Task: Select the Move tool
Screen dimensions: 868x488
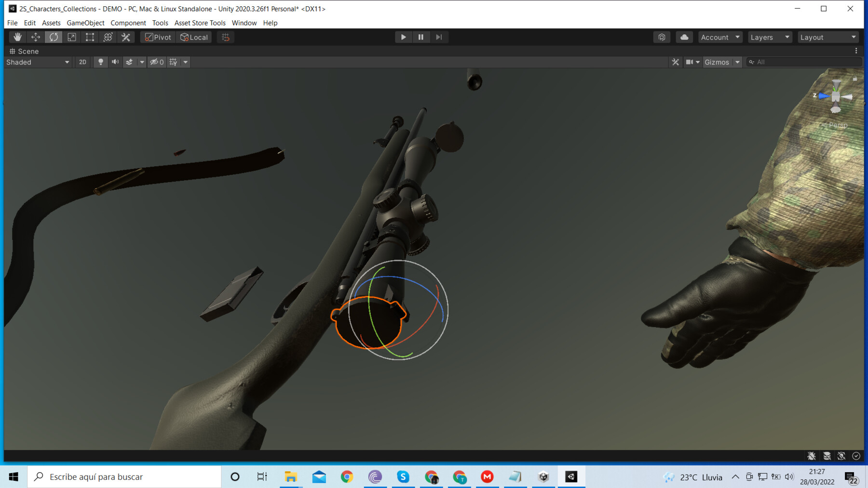Action: click(x=36, y=37)
